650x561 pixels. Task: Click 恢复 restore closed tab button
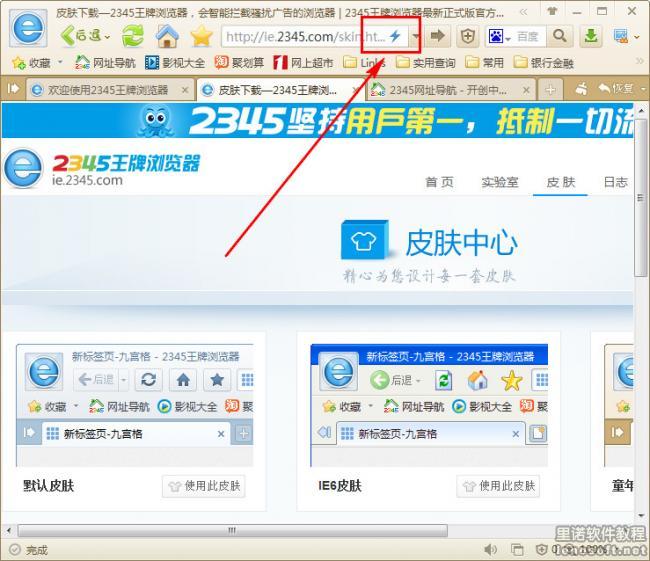coord(616,89)
